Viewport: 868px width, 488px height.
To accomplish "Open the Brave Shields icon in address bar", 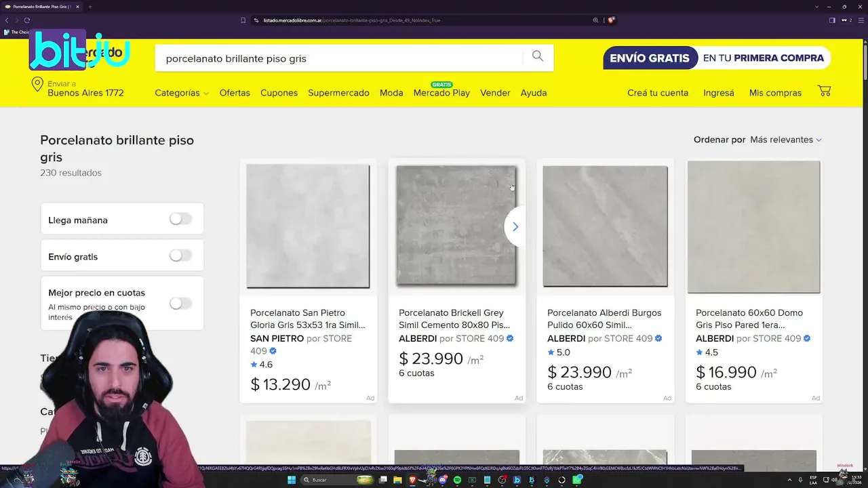I will pyautogui.click(x=611, y=20).
